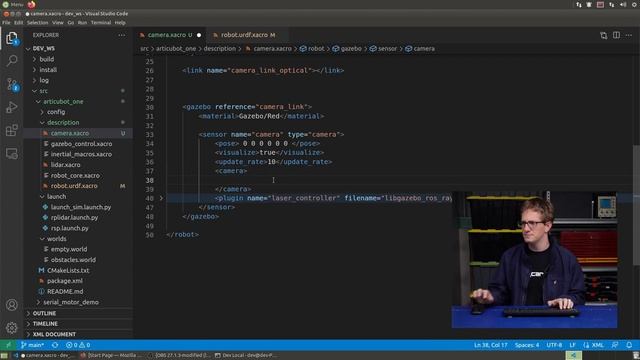Expand the log folder
This screenshot has width=640, height=360.
tap(44, 80)
